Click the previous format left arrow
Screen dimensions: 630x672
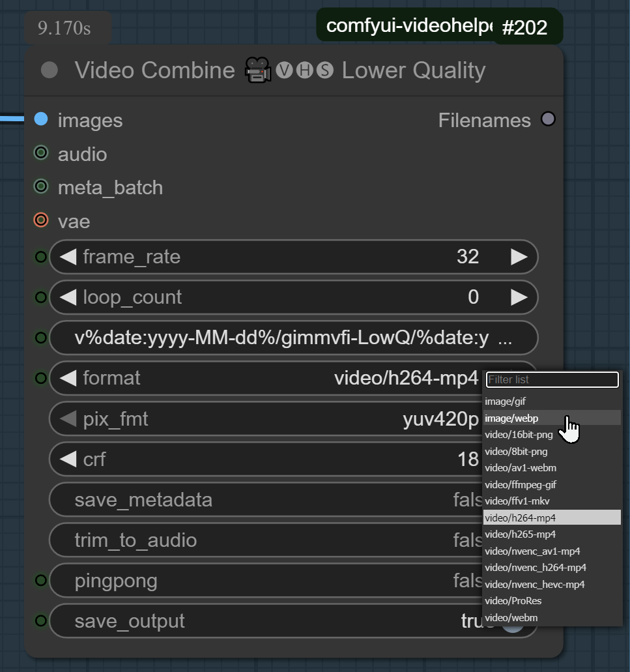68,378
